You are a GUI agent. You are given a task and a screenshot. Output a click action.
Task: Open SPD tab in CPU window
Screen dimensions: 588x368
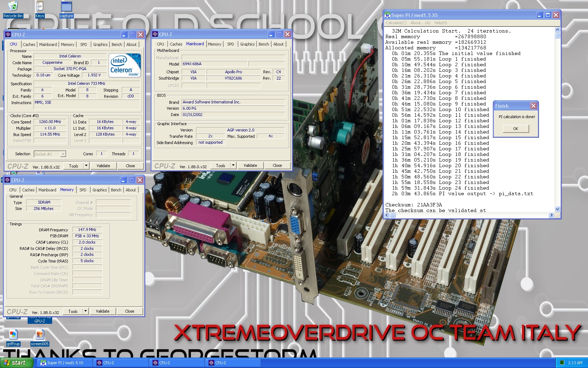(x=83, y=45)
